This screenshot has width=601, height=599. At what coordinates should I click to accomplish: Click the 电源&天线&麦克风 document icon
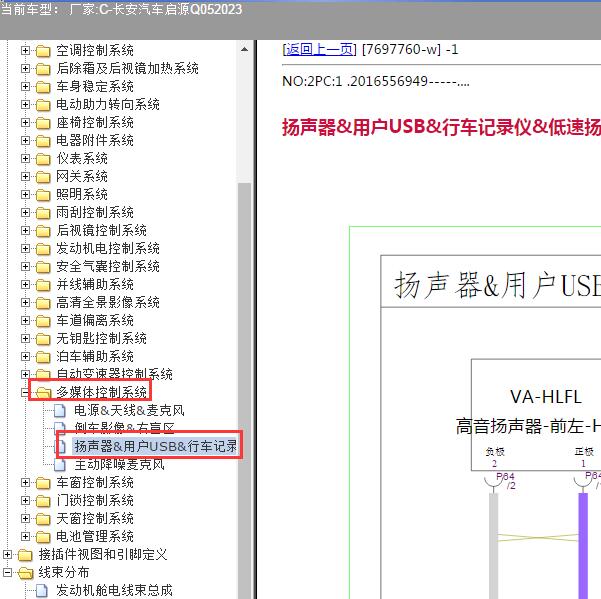coord(60,411)
